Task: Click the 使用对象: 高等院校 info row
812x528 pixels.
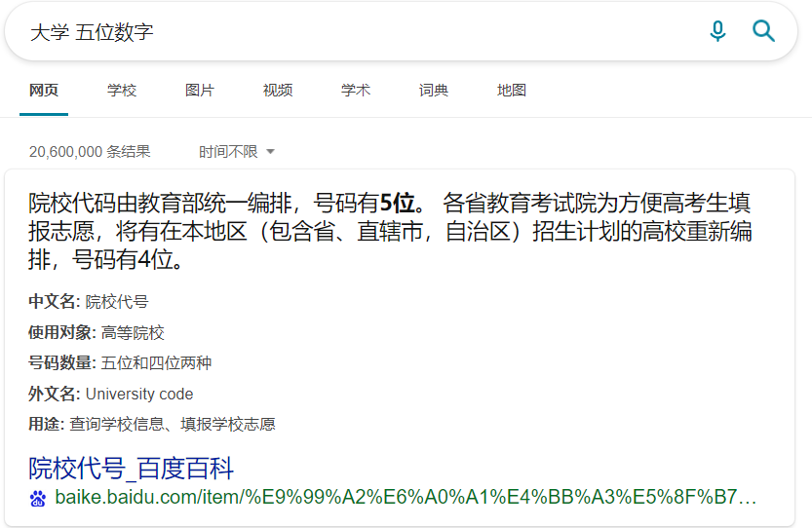Action: (97, 332)
